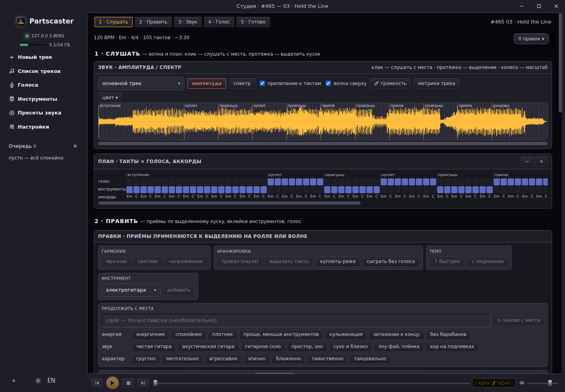This screenshot has height=392, width=565.
Task: Switch to tab 2 · Править
Action: click(x=153, y=22)
